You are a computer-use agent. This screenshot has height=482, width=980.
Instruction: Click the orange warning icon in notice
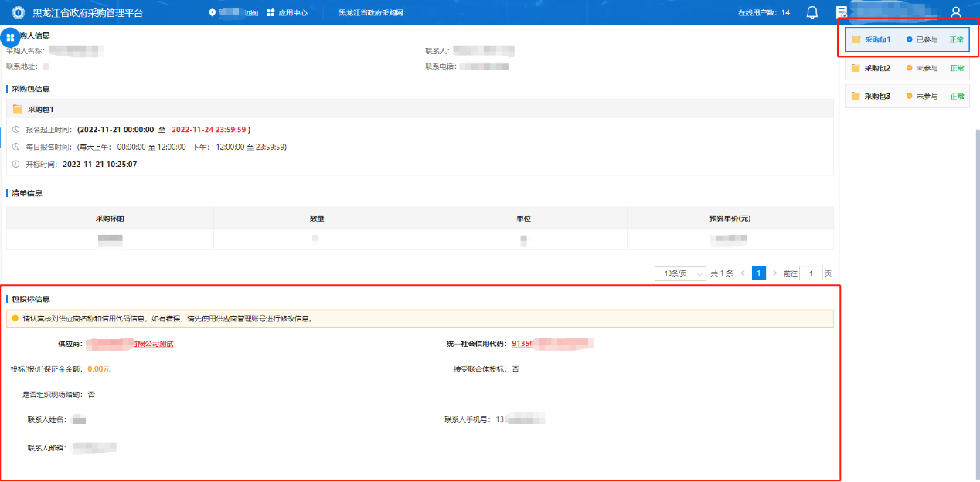pos(15,317)
